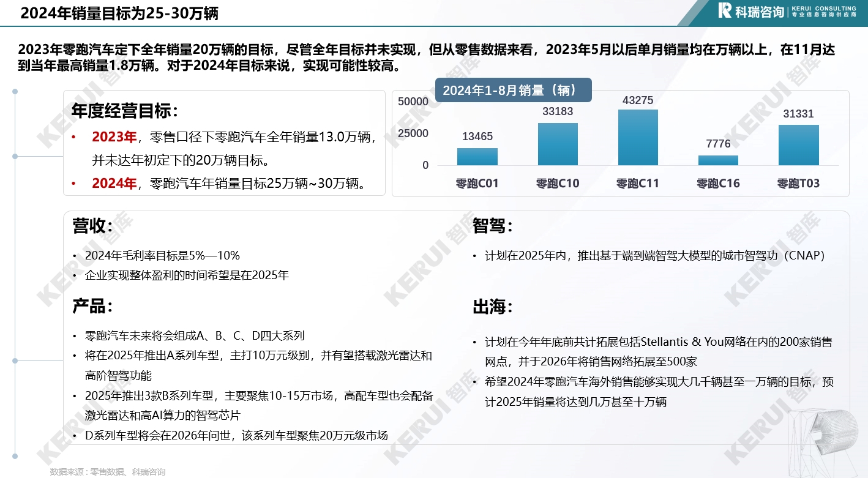This screenshot has width=868, height=478.
Task: Click the value 13465 above bar
Action: (x=477, y=136)
